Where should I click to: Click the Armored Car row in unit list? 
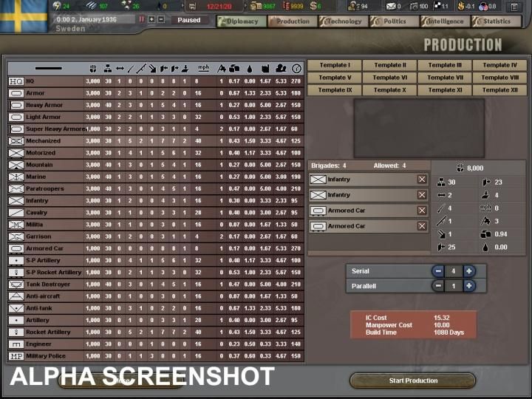tap(156, 248)
